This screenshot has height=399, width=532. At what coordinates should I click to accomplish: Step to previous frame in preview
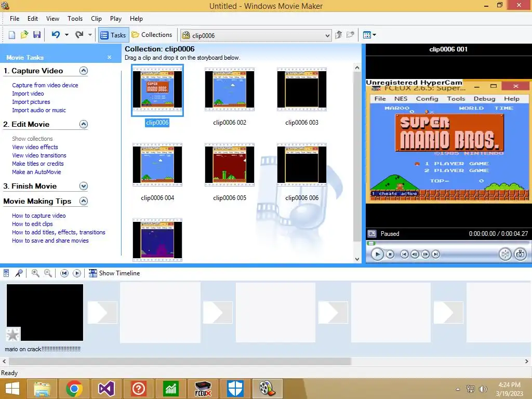click(x=415, y=254)
